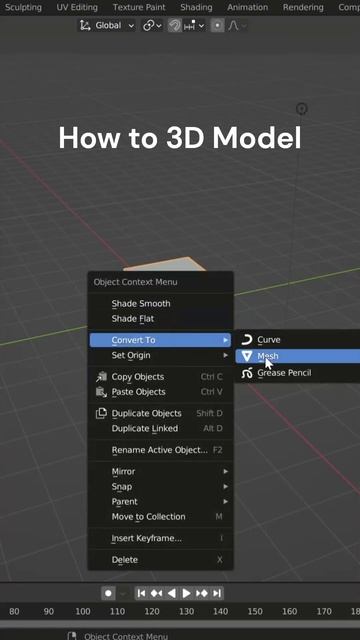Convert object to Curve
This screenshot has height=640, width=360.
coord(298,340)
